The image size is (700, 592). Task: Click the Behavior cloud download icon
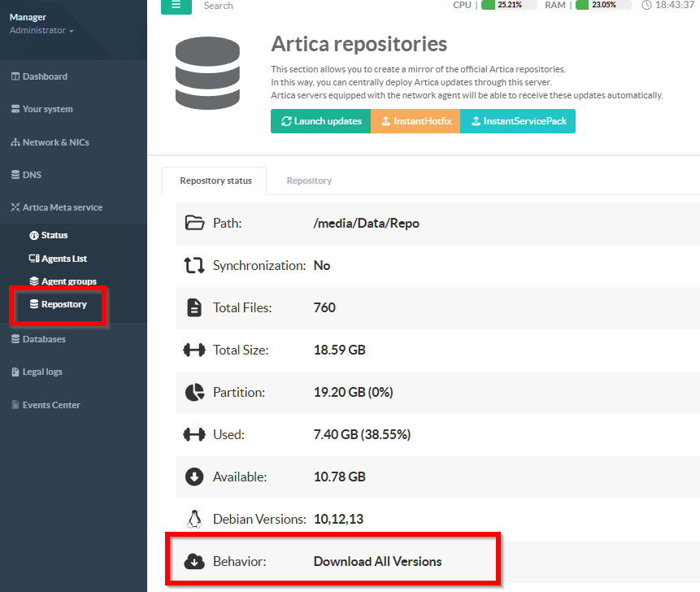pyautogui.click(x=194, y=561)
